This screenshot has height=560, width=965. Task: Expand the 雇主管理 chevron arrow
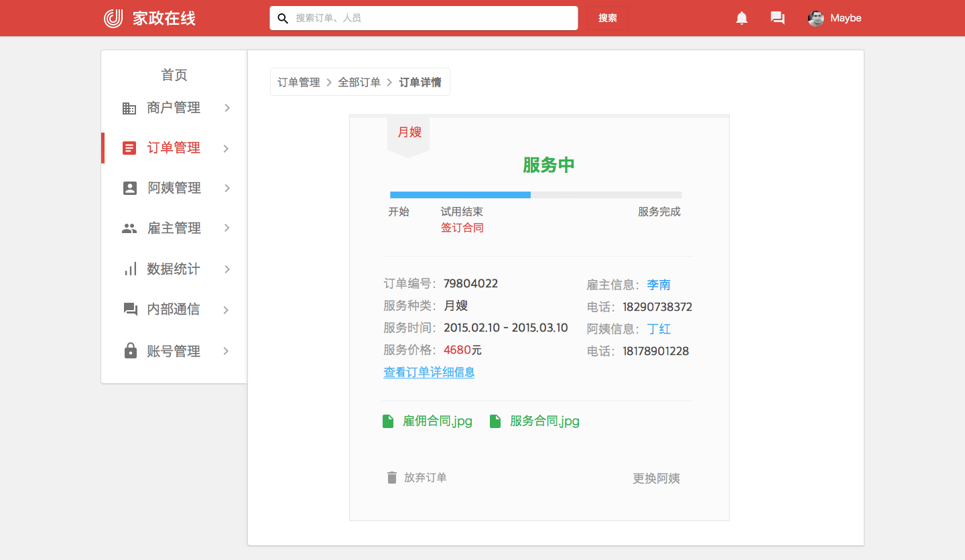pos(227,228)
